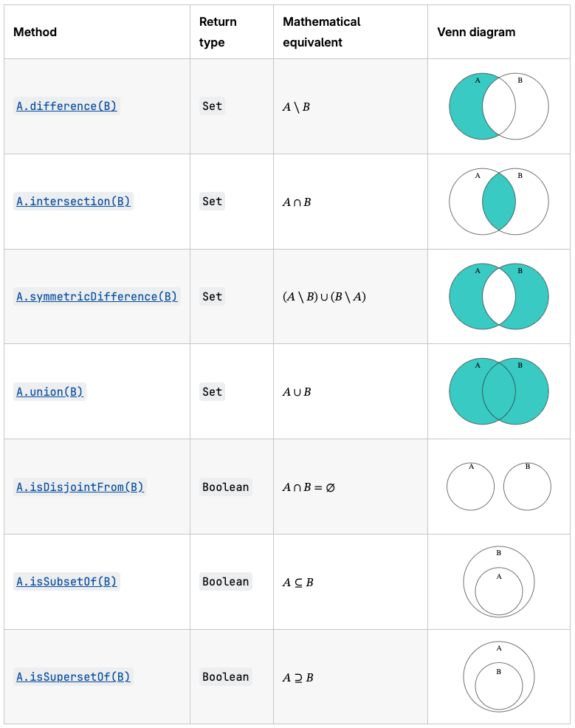Click the difference Venn diagram
Screen dimensions: 575x728
(498, 106)
